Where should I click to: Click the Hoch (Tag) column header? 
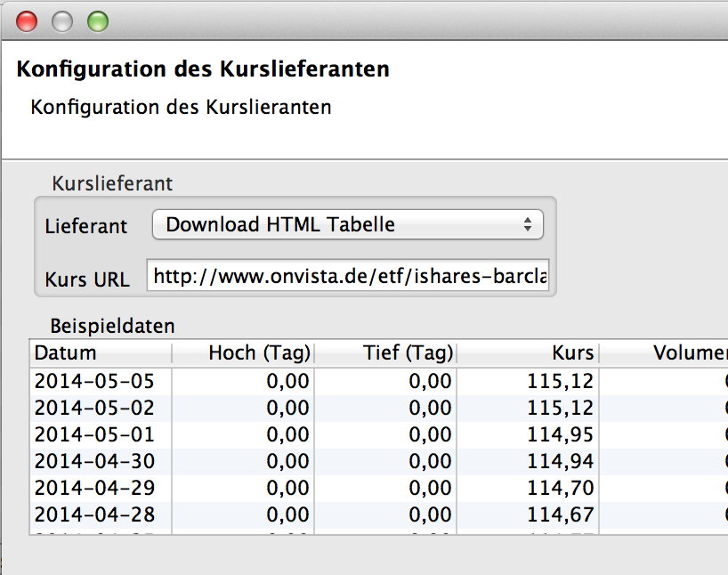243,353
